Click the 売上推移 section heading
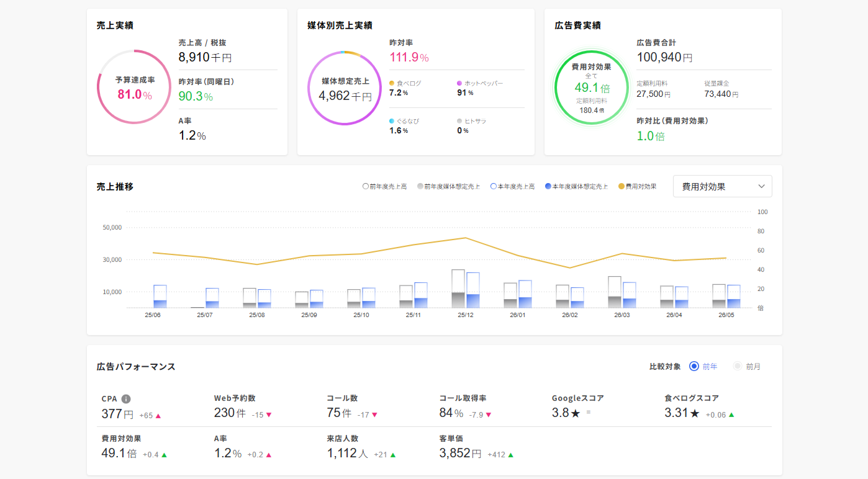 tap(115, 186)
